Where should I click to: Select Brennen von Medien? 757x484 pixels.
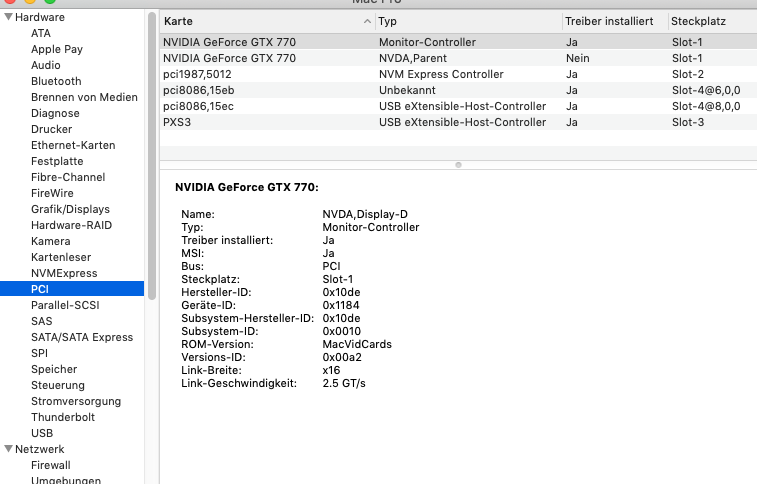[x=84, y=97]
